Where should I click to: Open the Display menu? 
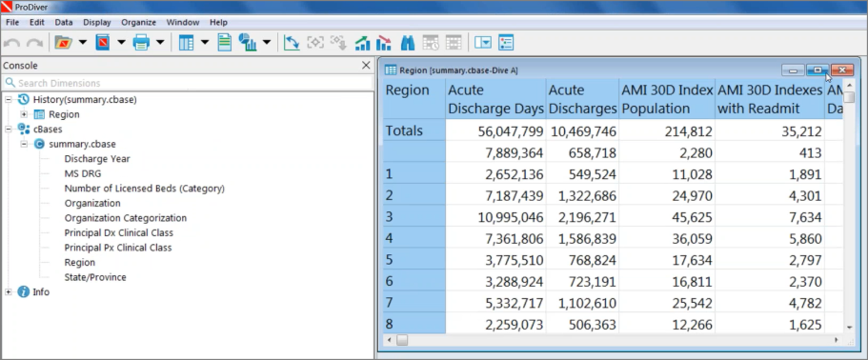pyautogui.click(x=97, y=23)
